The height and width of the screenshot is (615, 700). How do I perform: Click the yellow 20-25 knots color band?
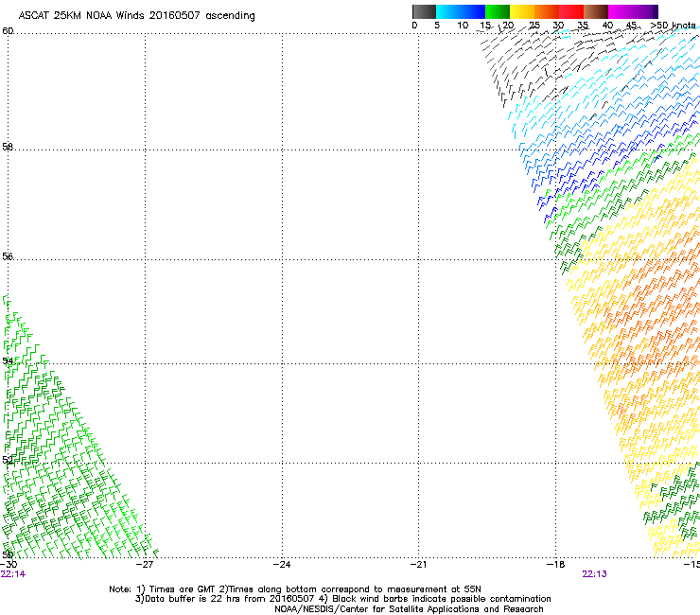pos(522,11)
